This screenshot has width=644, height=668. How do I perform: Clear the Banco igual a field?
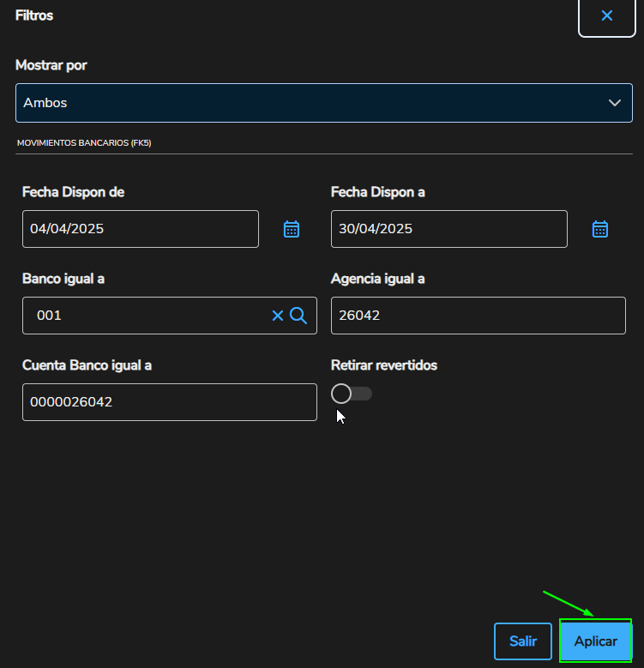[x=277, y=316]
